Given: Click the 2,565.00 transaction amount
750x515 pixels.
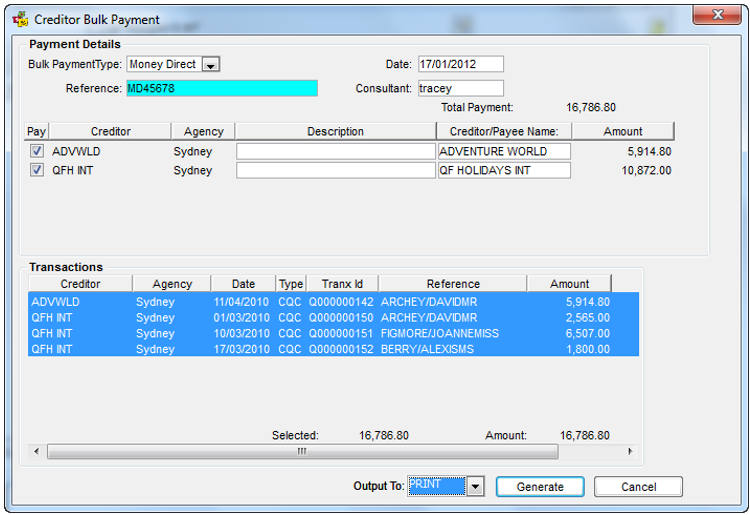Looking at the screenshot, I should pos(588,318).
